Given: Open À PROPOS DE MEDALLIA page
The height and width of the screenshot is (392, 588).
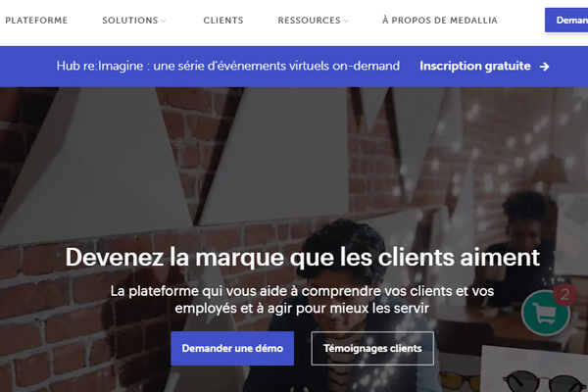Looking at the screenshot, I should point(440,21).
